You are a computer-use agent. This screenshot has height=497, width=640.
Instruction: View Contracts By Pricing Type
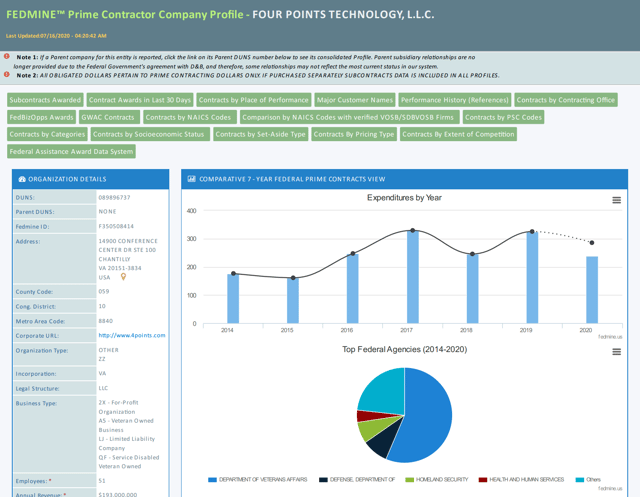coord(354,134)
